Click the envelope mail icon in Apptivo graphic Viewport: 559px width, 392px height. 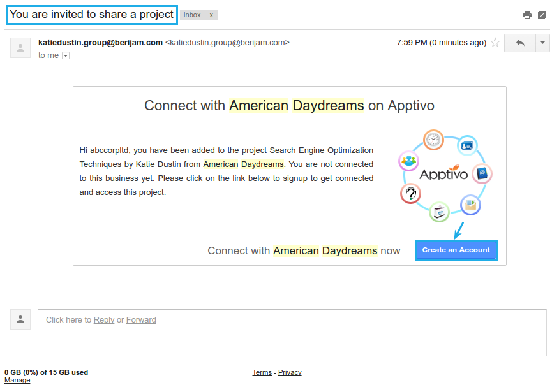(470, 205)
